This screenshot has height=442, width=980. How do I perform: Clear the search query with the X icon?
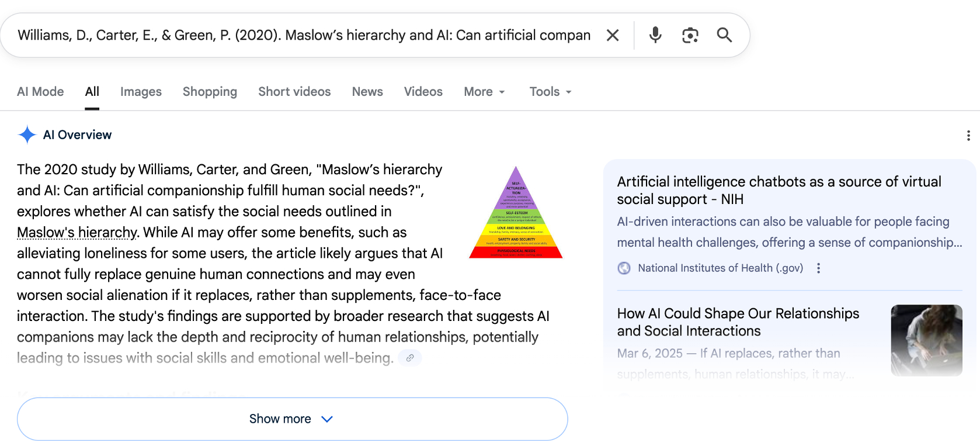coord(613,36)
